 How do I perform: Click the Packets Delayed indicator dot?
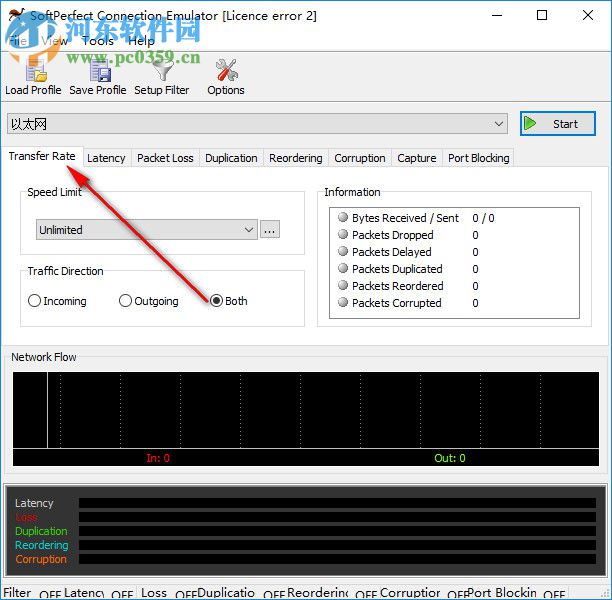pyautogui.click(x=343, y=251)
